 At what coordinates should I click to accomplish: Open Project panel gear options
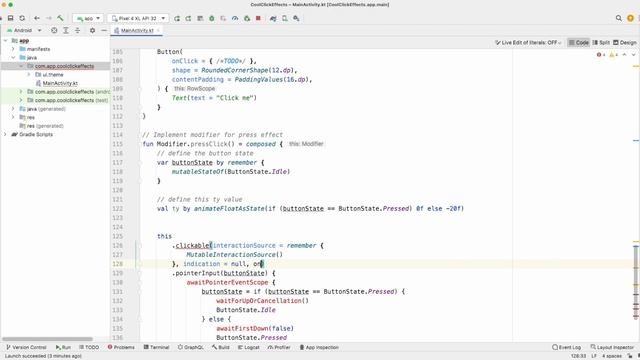click(x=92, y=30)
